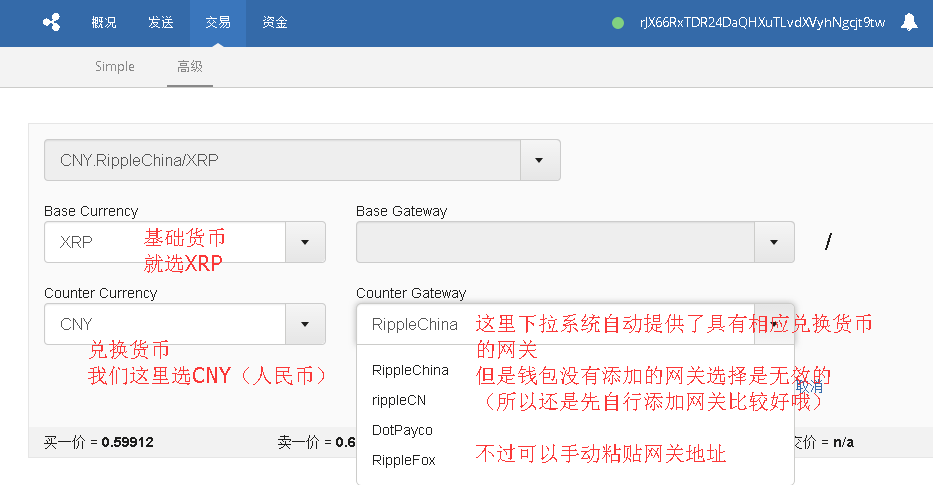
Task: Expand the Base Currency dropdown arrow
Action: (306, 242)
